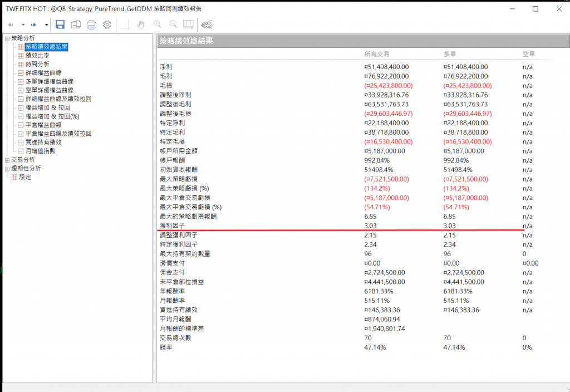Click the chart icon beside 詳細權益曲線
The width and height of the screenshot is (570, 392).
pyautogui.click(x=21, y=73)
